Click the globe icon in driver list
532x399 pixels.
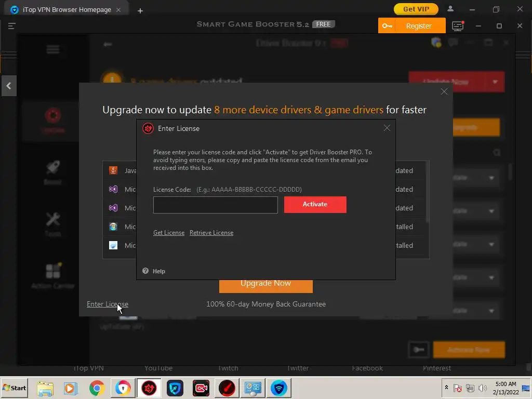coord(113,227)
